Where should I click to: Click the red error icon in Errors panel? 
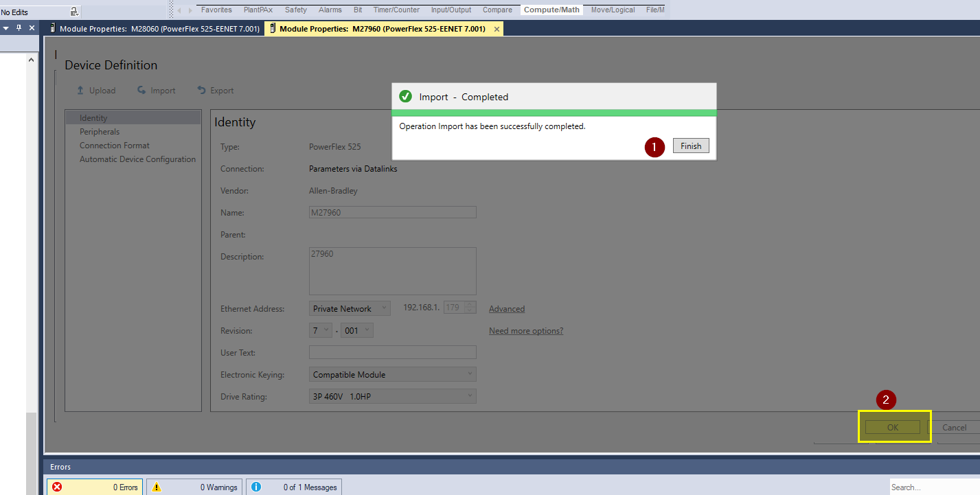57,487
